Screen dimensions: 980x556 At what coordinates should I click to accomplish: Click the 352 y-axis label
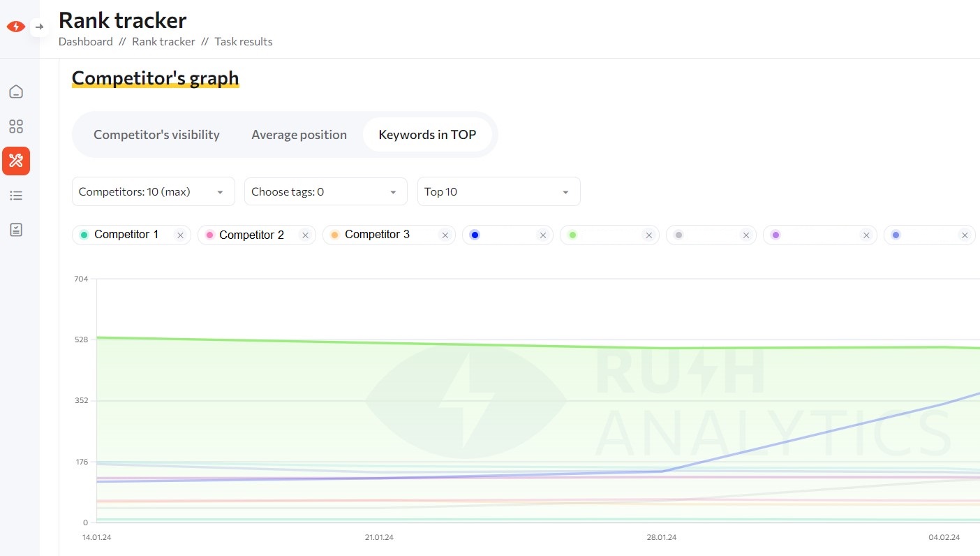[x=81, y=401]
